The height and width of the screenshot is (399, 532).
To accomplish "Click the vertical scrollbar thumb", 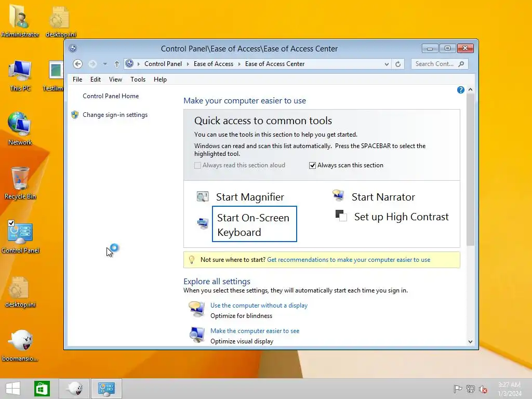I will point(470,170).
